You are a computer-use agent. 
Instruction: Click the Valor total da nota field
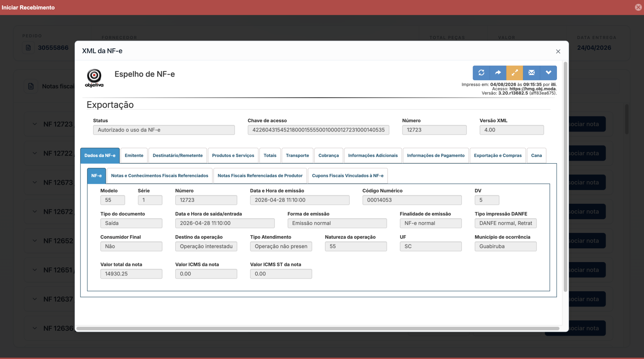(x=131, y=274)
